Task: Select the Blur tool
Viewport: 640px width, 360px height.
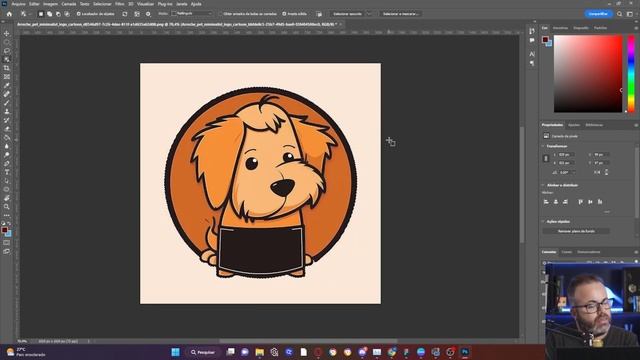Action: pos(7,146)
